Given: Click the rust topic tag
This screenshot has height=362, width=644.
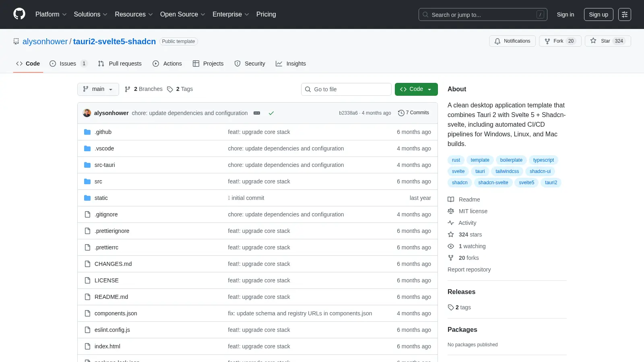Looking at the screenshot, I should pos(456,160).
